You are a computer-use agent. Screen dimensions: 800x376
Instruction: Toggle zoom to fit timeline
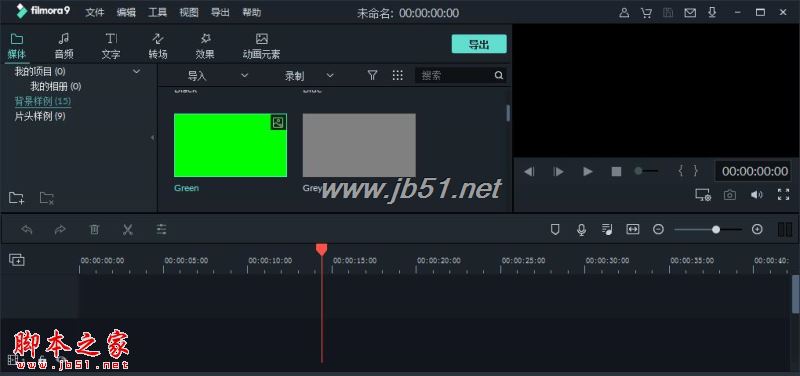point(633,230)
